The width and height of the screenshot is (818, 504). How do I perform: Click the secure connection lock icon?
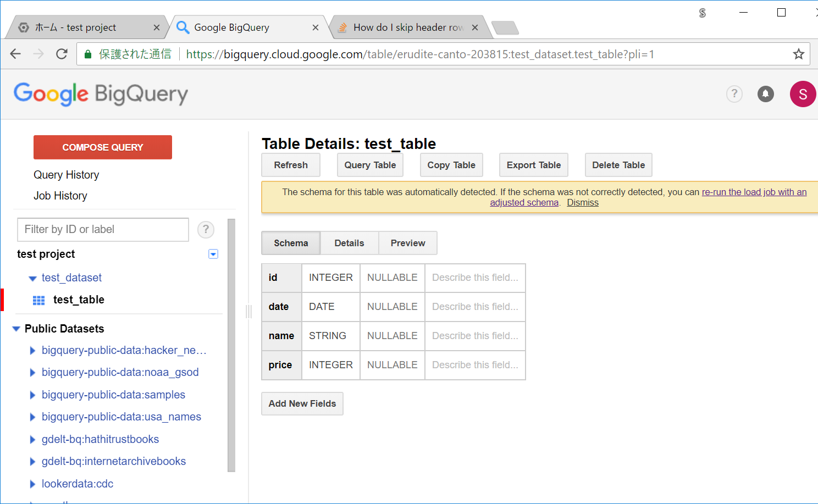coord(88,54)
